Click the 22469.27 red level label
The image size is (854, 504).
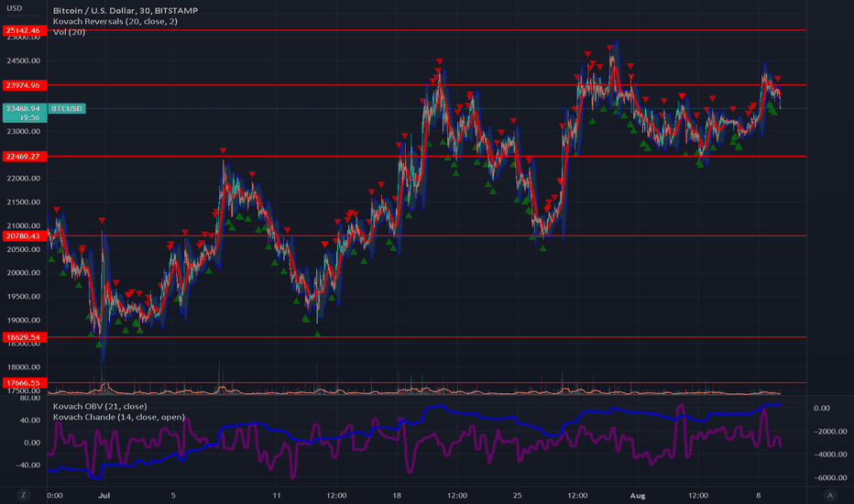coord(25,157)
